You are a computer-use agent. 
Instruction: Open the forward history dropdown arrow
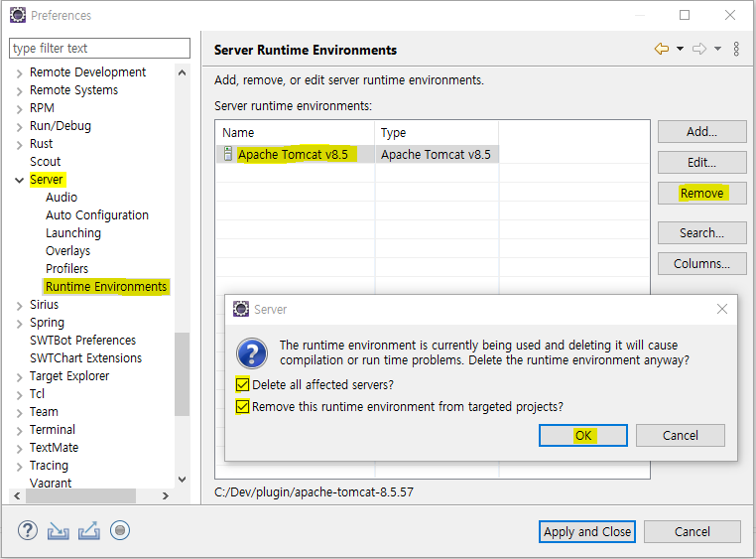(x=717, y=49)
